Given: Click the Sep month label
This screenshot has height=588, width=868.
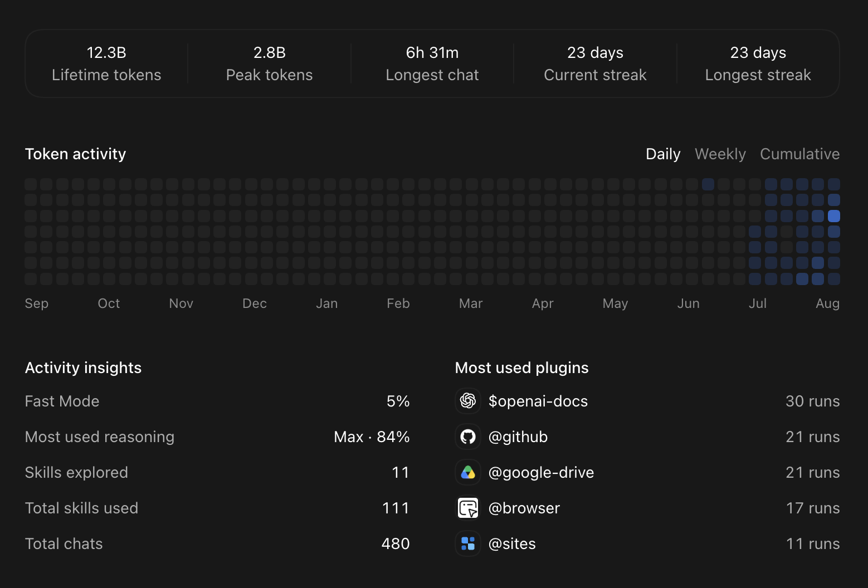Looking at the screenshot, I should coord(37,303).
